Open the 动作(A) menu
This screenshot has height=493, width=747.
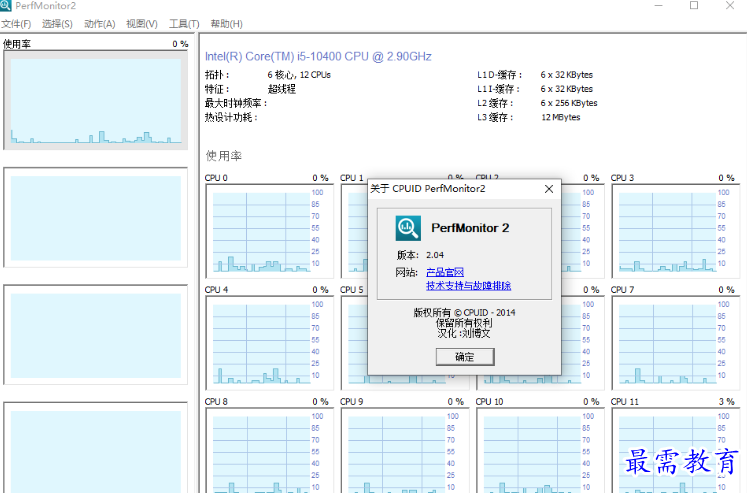coord(99,24)
